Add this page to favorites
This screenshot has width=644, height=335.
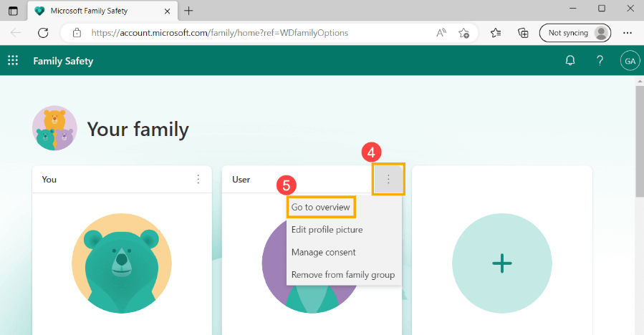coord(463,33)
